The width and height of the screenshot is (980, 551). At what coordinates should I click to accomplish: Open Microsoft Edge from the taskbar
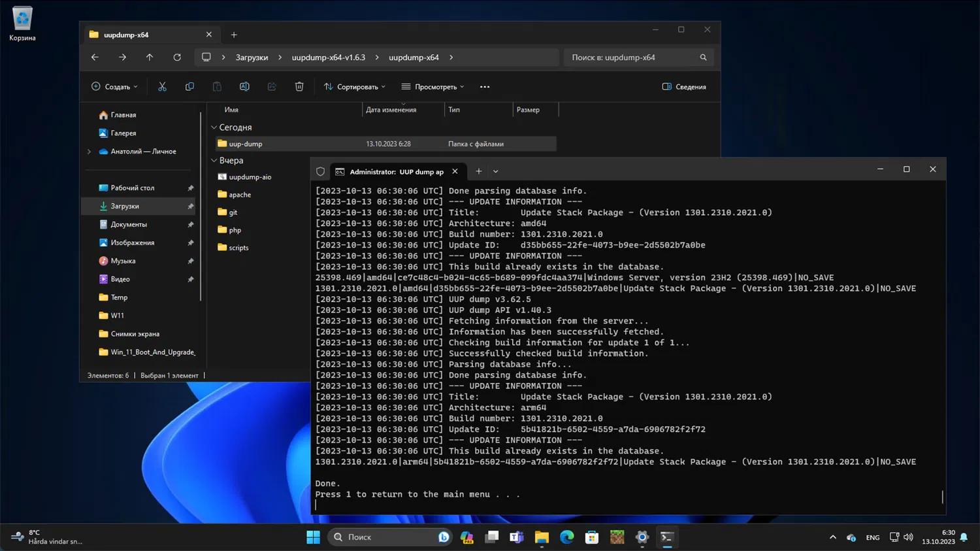pyautogui.click(x=566, y=537)
